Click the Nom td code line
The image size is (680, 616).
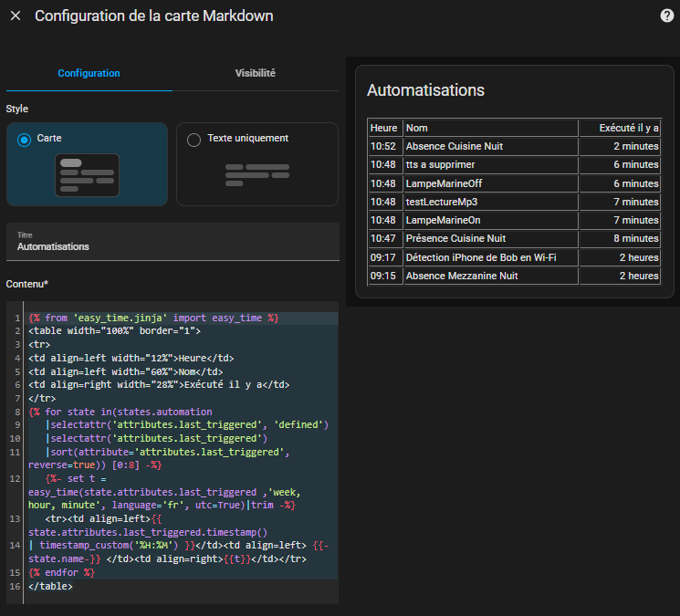[126, 371]
